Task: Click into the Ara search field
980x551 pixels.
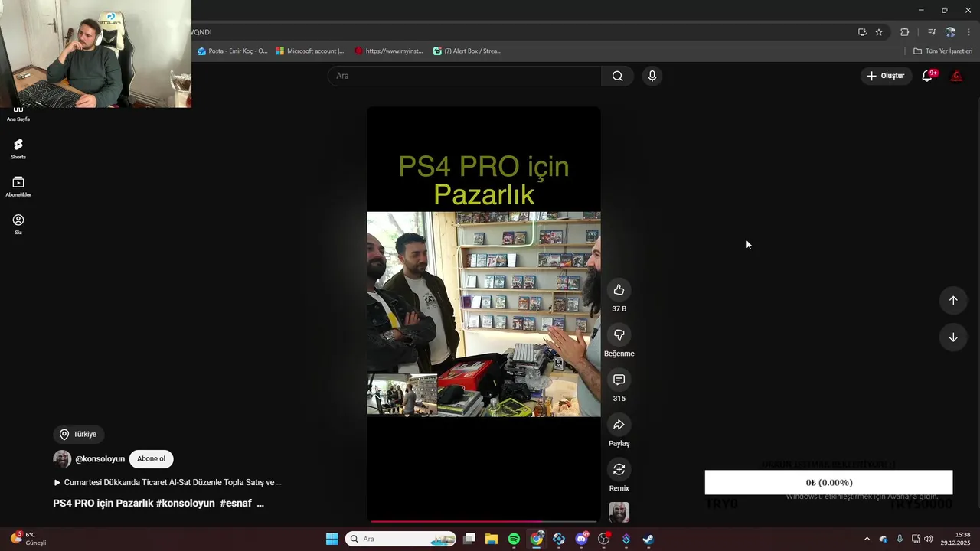Action: coord(465,76)
